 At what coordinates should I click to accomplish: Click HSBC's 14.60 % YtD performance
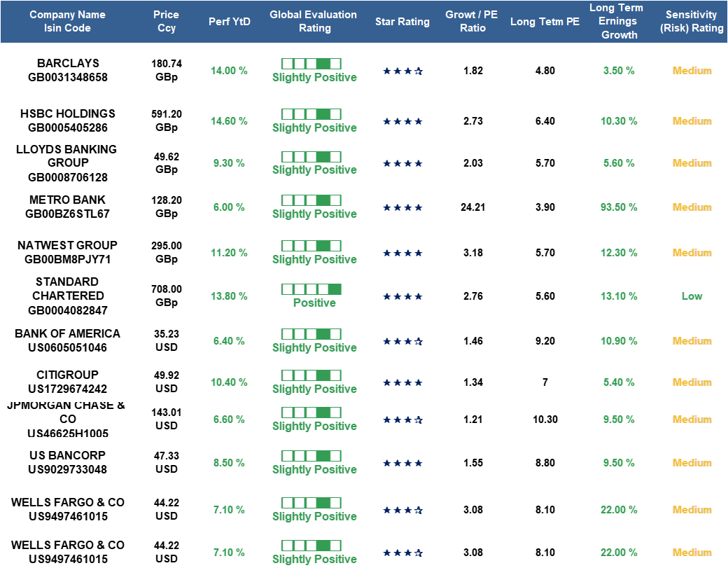(x=230, y=121)
